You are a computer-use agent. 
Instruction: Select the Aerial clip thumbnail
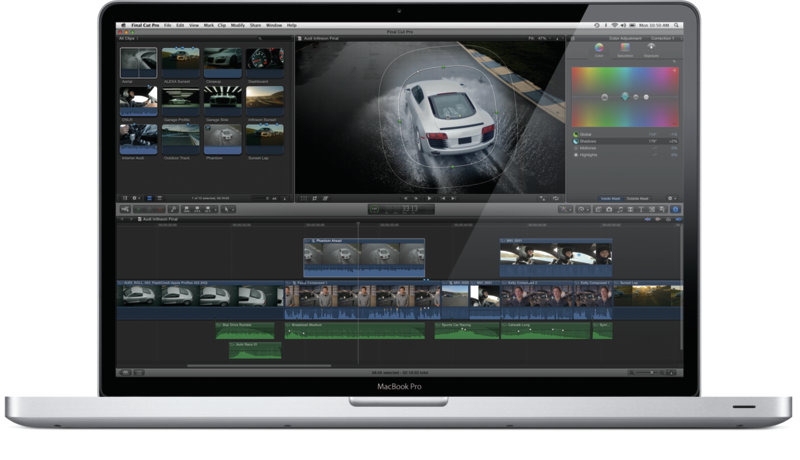click(138, 62)
